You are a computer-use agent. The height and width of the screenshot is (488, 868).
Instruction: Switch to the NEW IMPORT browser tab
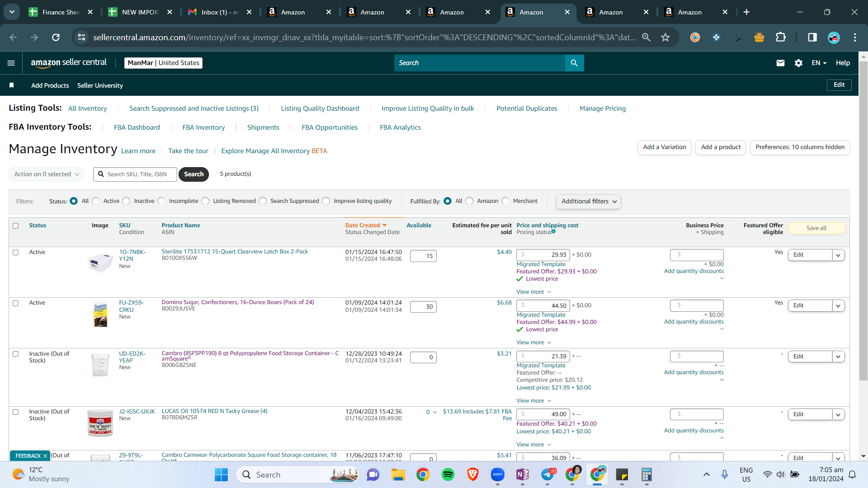(141, 12)
